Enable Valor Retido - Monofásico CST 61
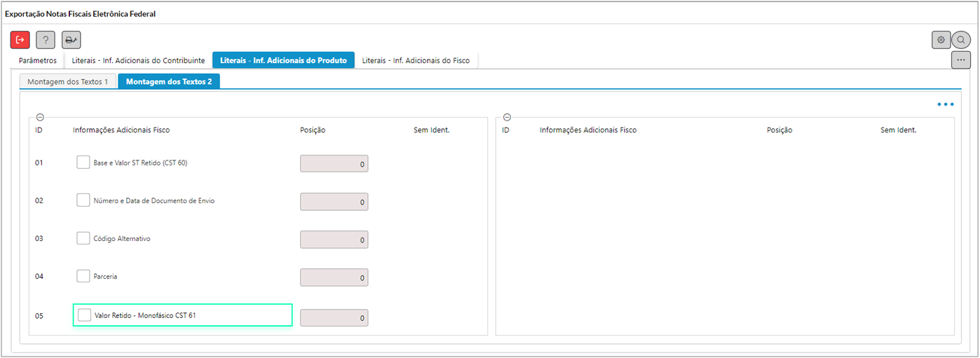Viewport: 980px width, 358px height. [x=84, y=315]
